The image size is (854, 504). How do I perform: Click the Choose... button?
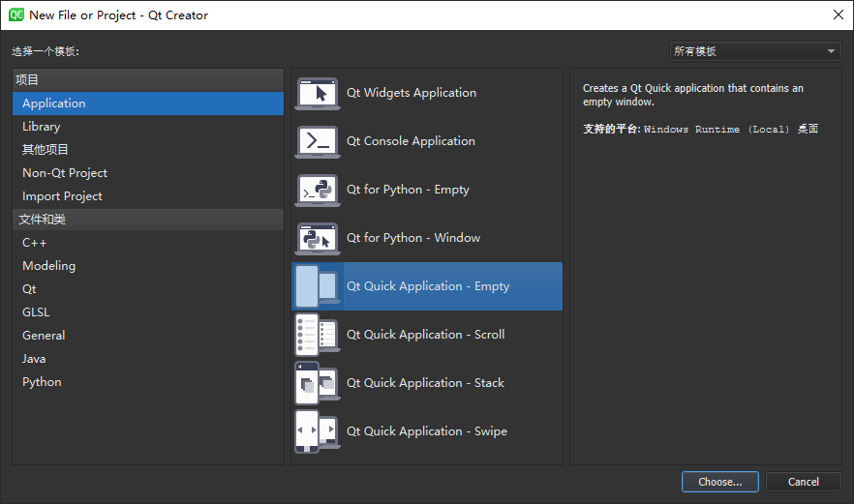tap(720, 482)
